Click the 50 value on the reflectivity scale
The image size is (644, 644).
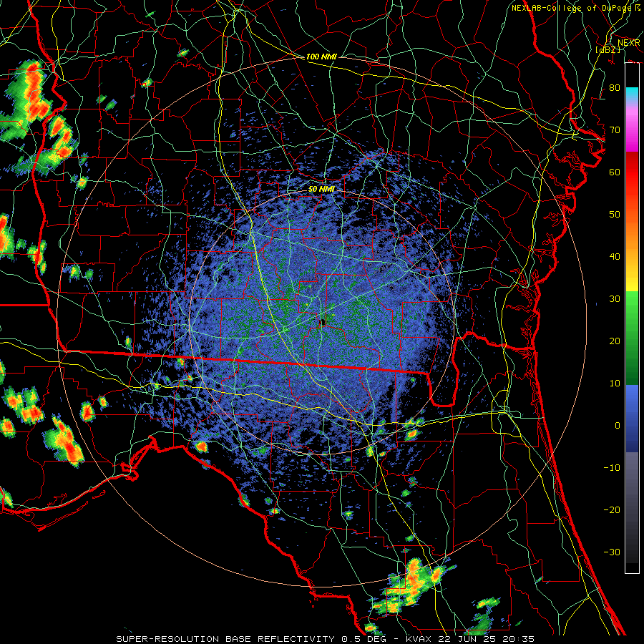pos(615,215)
